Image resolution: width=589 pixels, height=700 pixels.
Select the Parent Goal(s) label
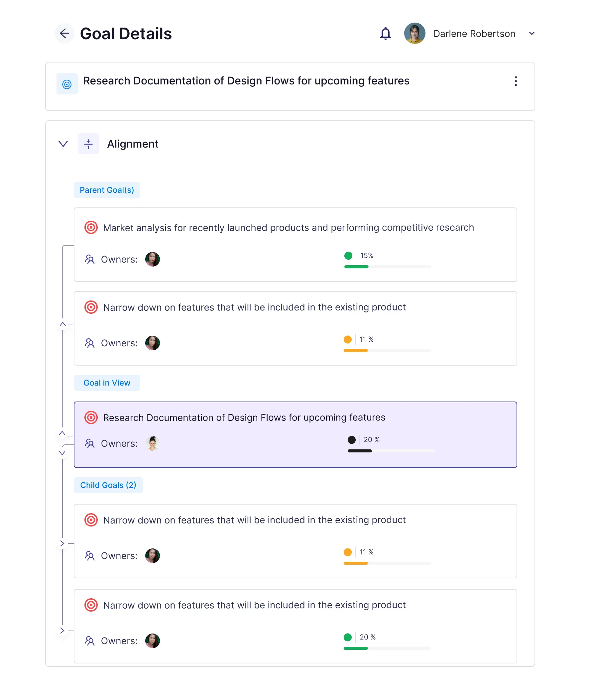[107, 190]
